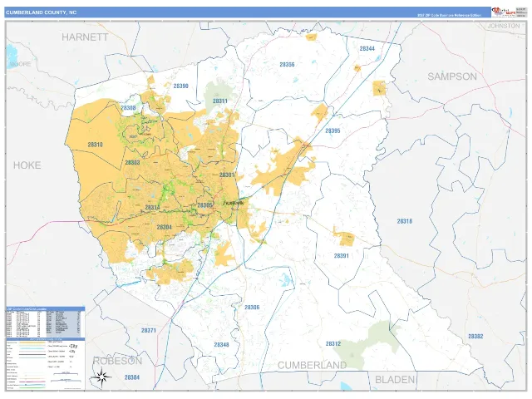532x399 pixels.
Task: Select ZIP code label 28304
Action: (165, 227)
